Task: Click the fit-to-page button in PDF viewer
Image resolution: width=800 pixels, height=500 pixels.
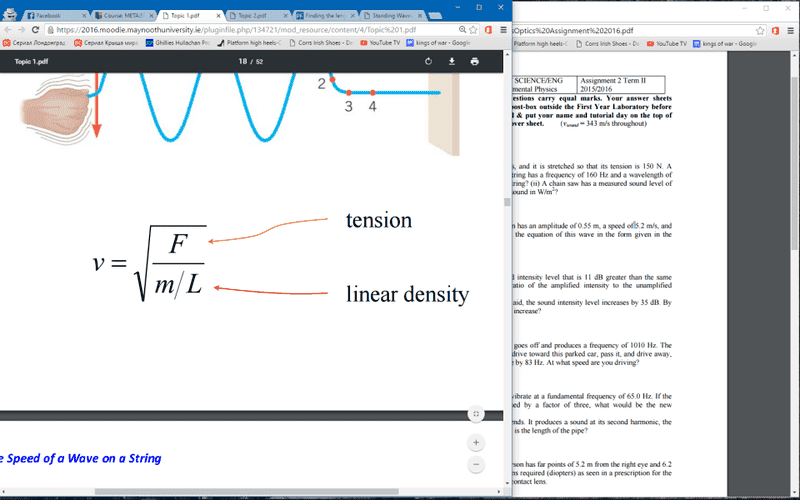Action: tap(476, 414)
